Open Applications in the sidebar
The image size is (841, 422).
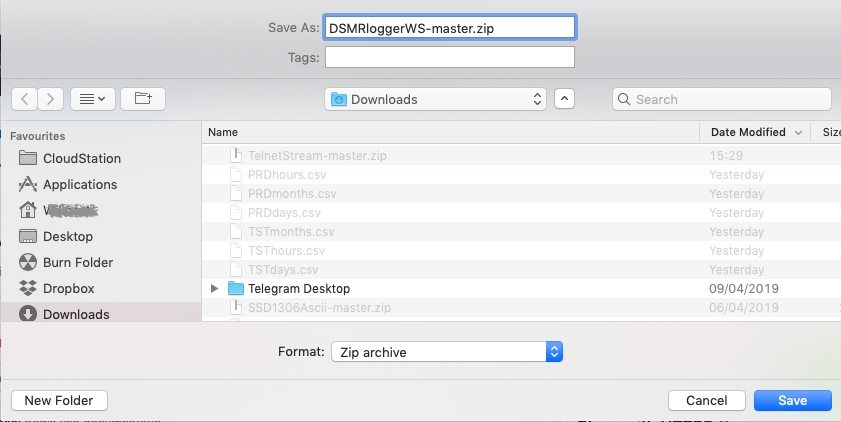pos(80,184)
